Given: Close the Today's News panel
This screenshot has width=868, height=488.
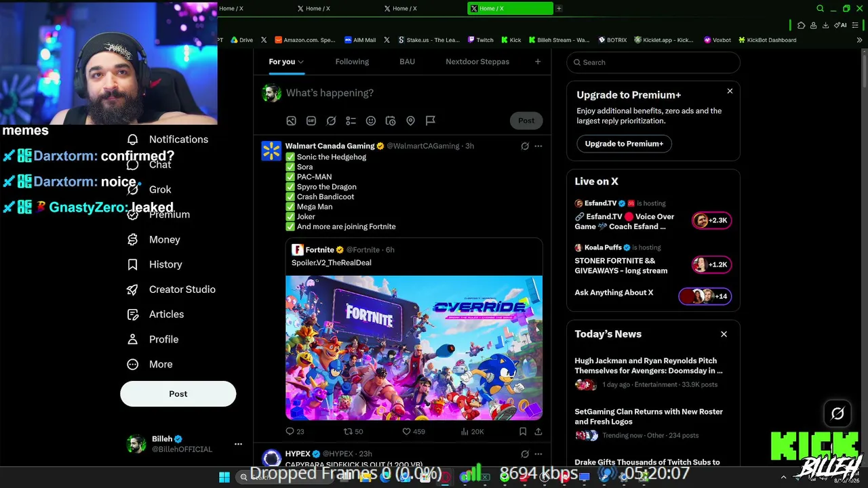Looking at the screenshot, I should pos(724,334).
